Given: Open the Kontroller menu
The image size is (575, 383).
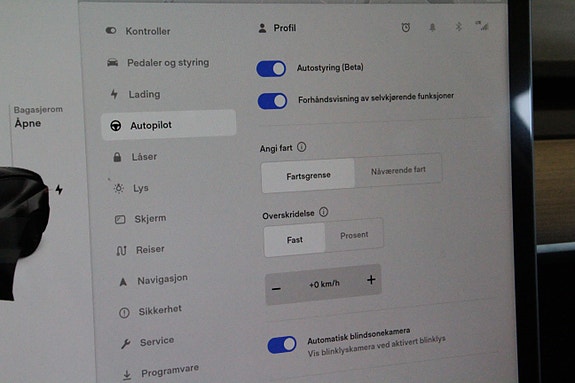Looking at the screenshot, I should point(138,31).
